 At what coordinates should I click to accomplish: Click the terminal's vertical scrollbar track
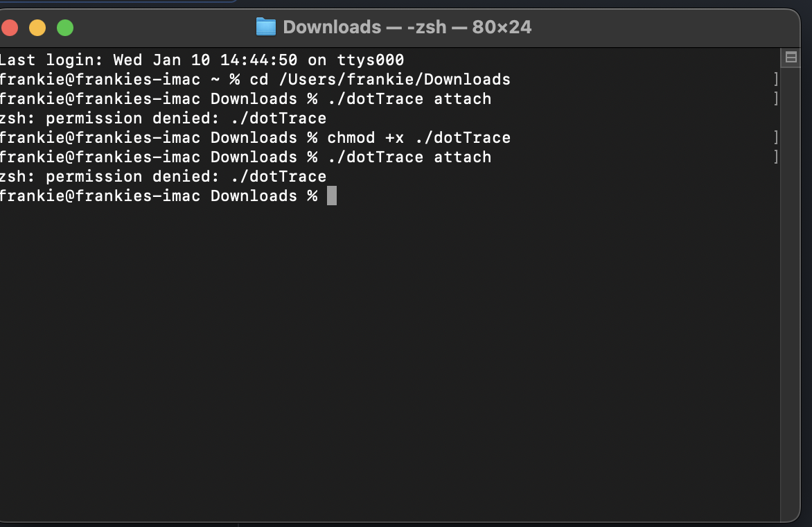(791, 290)
